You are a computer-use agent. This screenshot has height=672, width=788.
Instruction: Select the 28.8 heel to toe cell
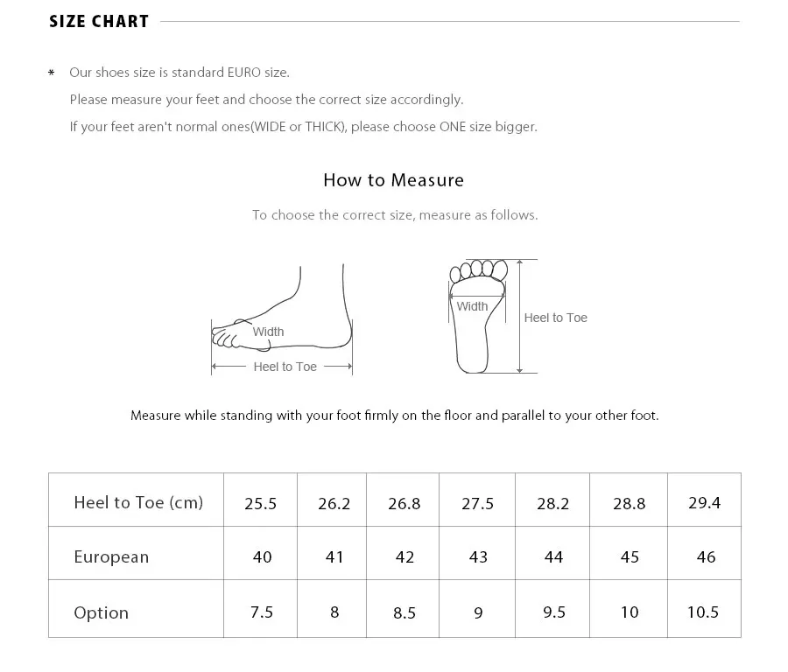pos(629,503)
